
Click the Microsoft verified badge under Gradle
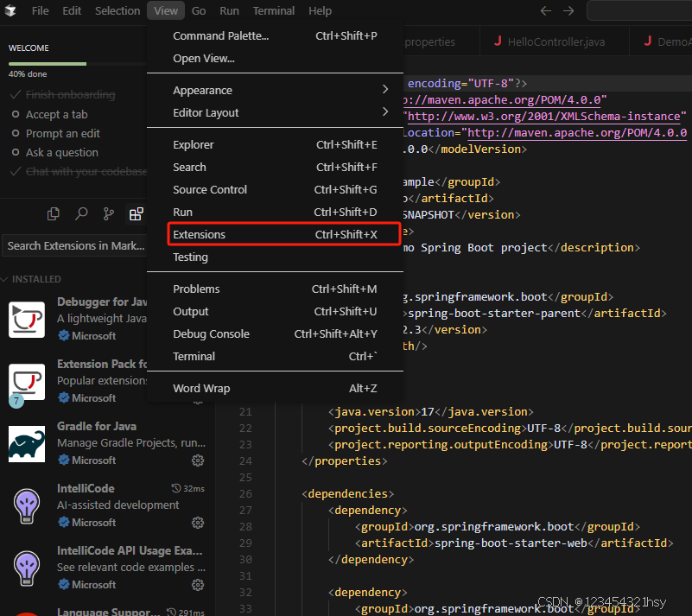(x=64, y=460)
